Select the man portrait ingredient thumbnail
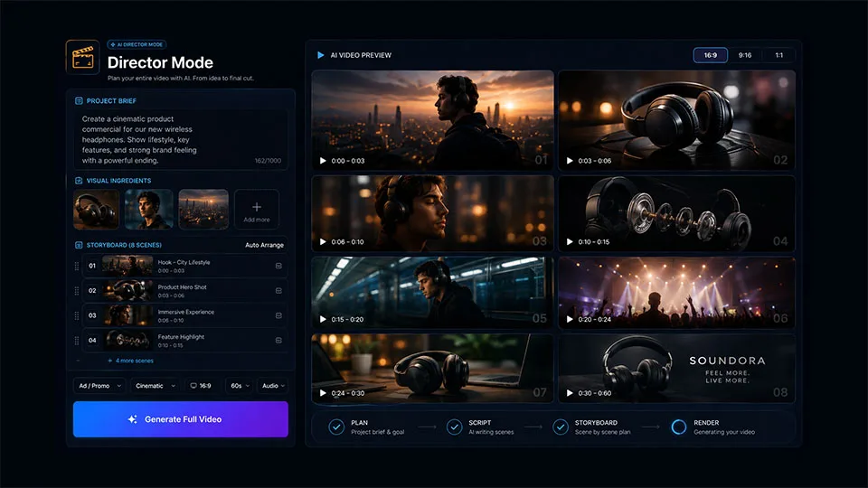Screen dimensions: 868x488 (149, 209)
